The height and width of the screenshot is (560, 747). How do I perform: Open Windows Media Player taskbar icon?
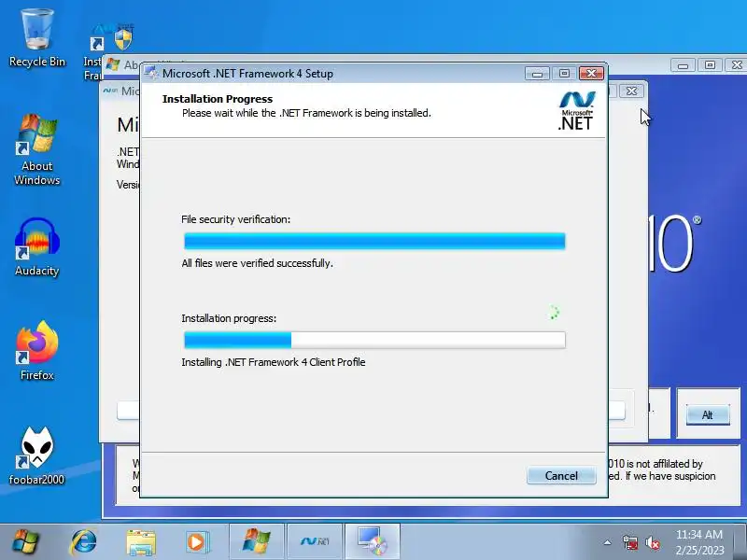pyautogui.click(x=196, y=542)
